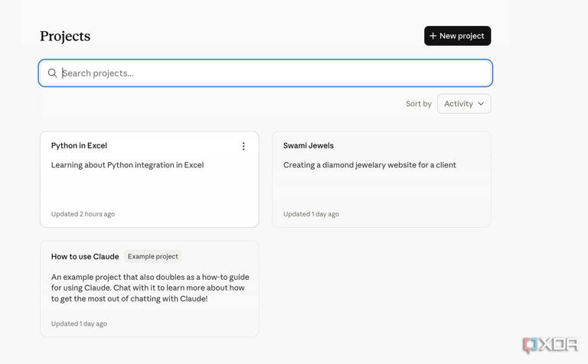Image resolution: width=588 pixels, height=364 pixels.
Task: Open the How to use Claude project
Action: coord(85,256)
